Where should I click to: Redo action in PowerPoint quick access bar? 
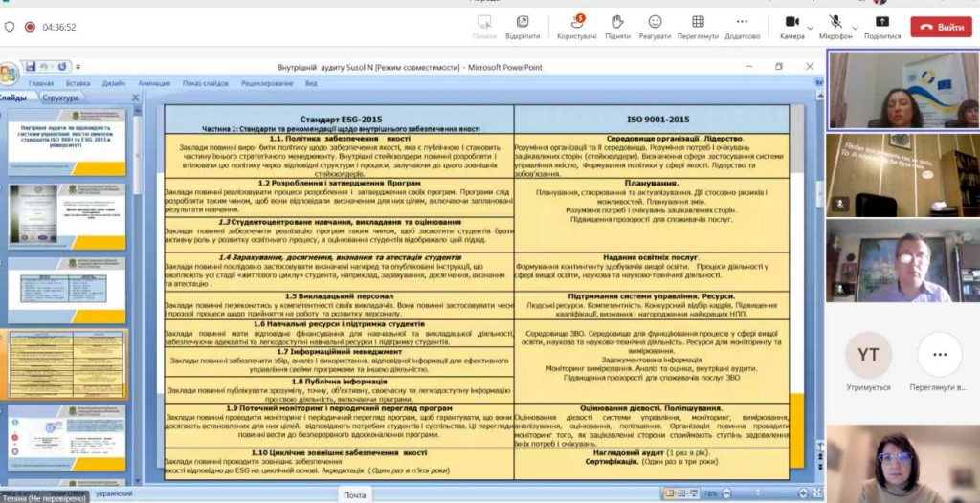pos(62,66)
